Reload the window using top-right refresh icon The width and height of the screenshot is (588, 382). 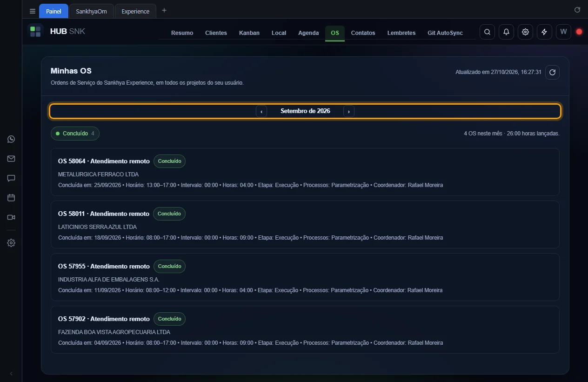click(x=577, y=10)
